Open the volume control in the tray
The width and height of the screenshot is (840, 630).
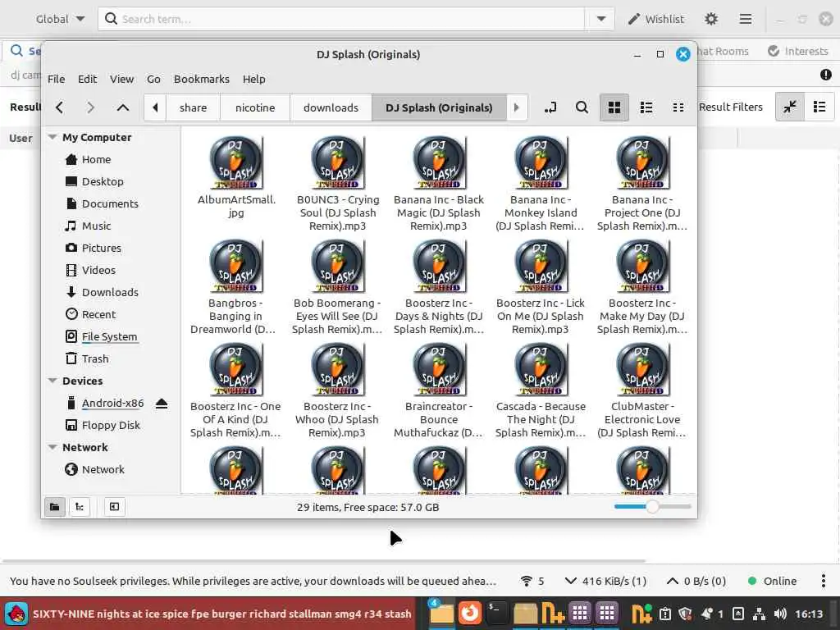pos(780,614)
